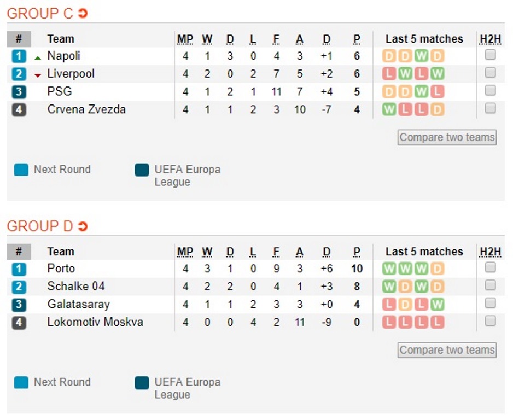Sort Group D by P points header
Screen dimensions: 513x420
click(x=357, y=252)
